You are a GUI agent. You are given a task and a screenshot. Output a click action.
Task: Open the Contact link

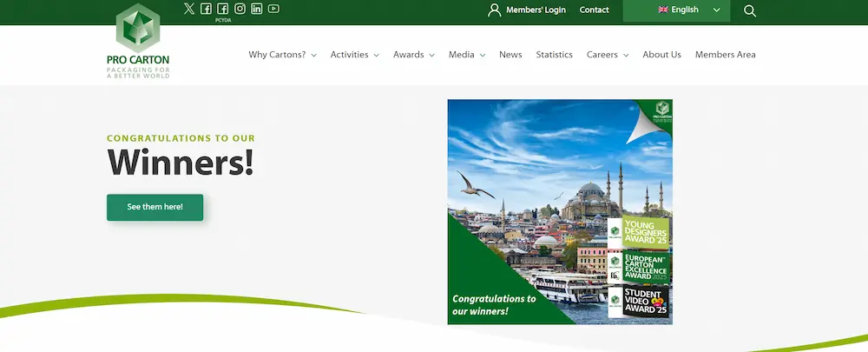(x=594, y=10)
